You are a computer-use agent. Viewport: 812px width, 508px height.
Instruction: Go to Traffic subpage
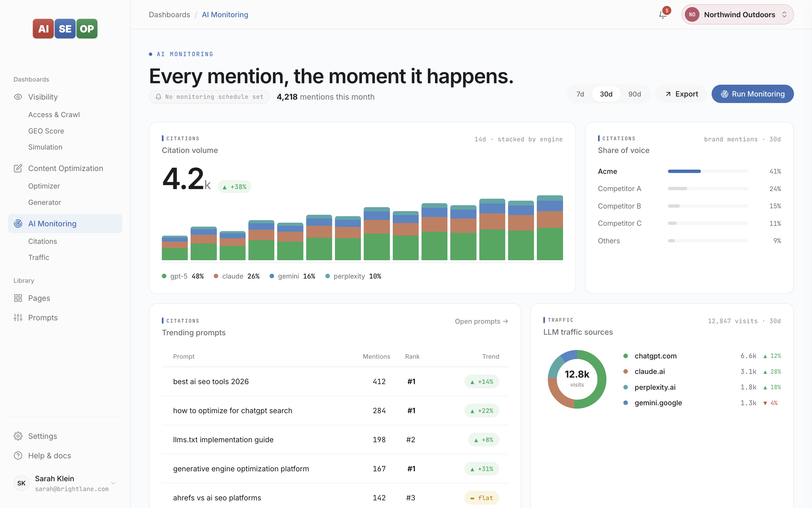[39, 257]
